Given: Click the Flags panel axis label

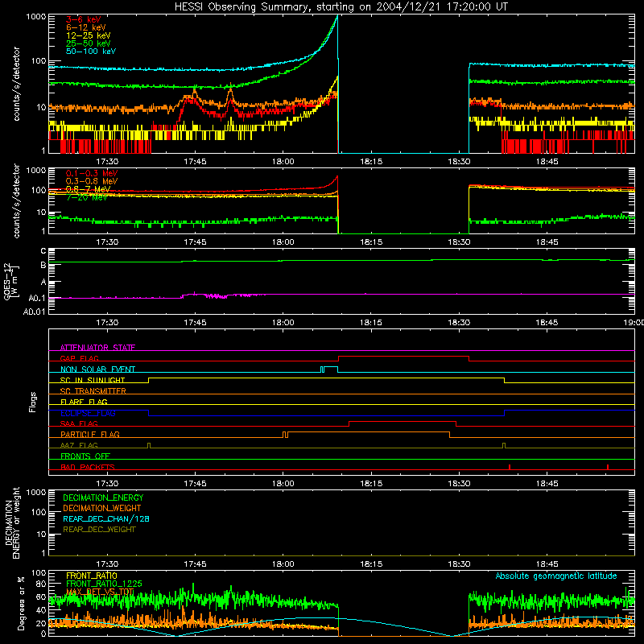Looking at the screenshot, I should coord(32,402).
